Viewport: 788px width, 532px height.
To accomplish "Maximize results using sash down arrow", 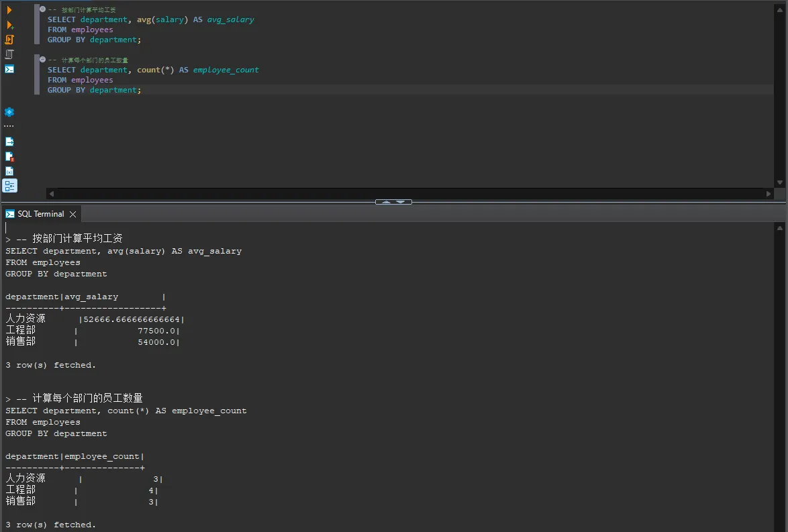I will tap(401, 202).
